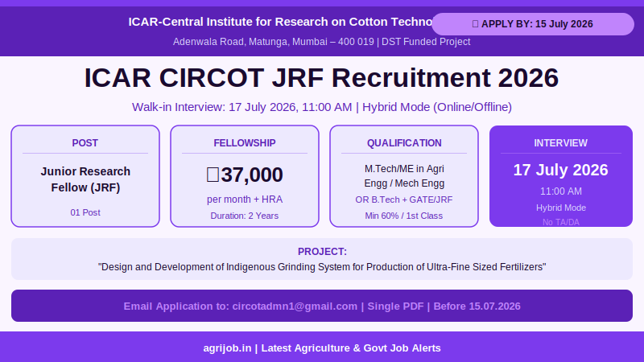Click the ICAR-Central Institute for Research header title

pyautogui.click(x=280, y=22)
